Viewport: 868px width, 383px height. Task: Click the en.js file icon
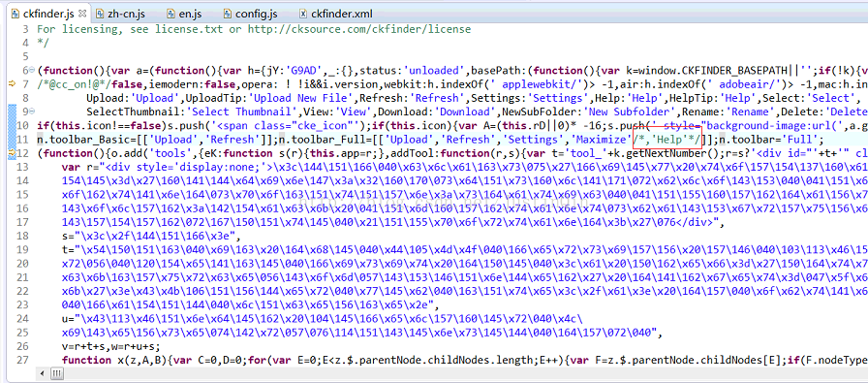[171, 14]
